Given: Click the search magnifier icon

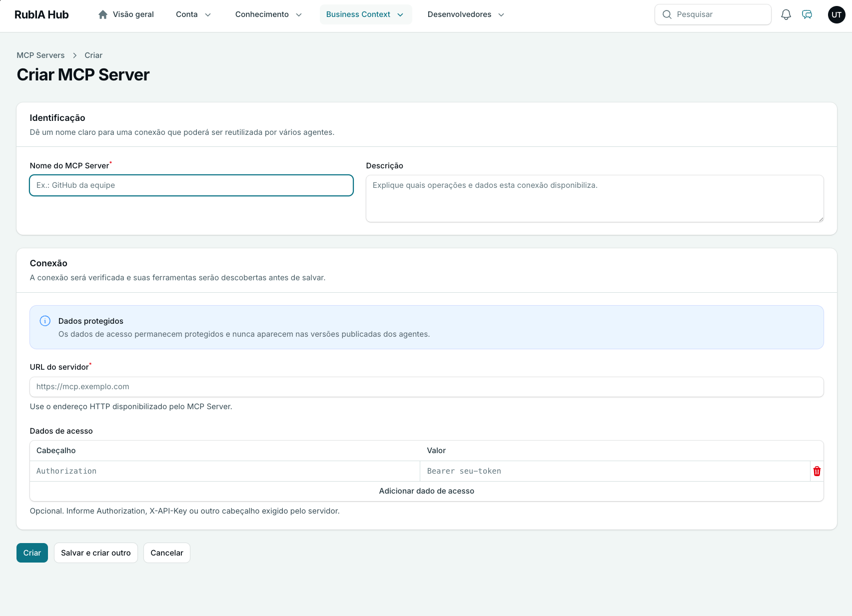Looking at the screenshot, I should pyautogui.click(x=667, y=14).
